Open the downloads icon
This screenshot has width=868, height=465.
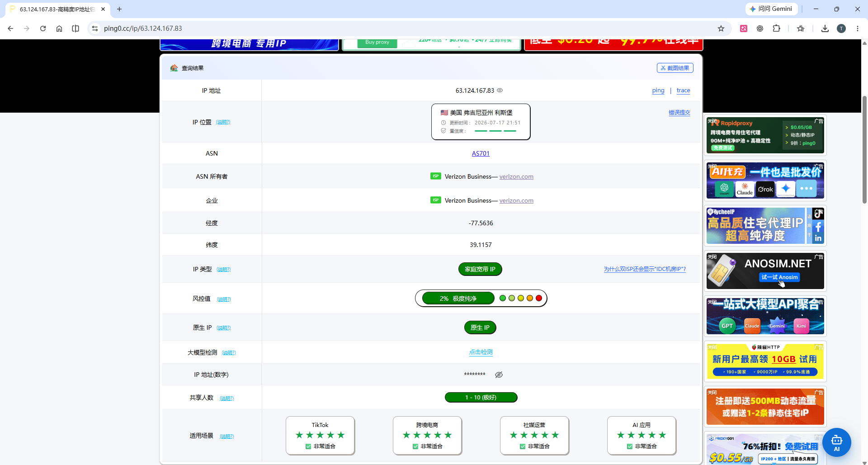coord(825,28)
